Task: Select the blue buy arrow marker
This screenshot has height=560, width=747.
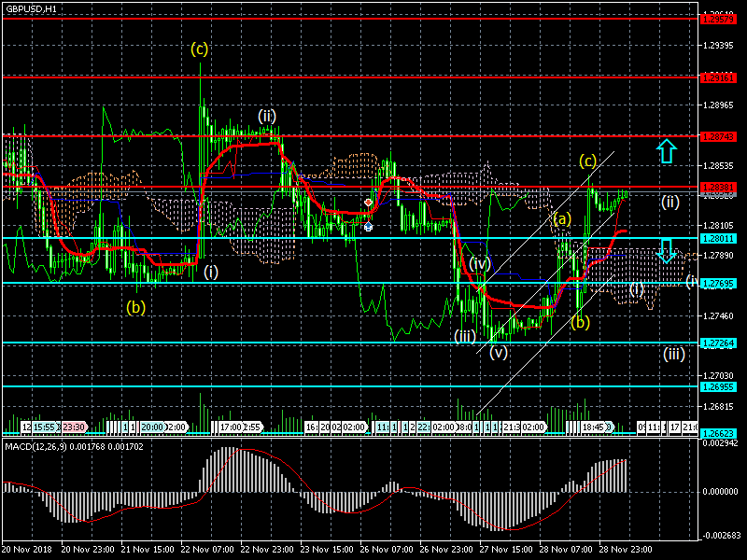Action: click(x=369, y=227)
